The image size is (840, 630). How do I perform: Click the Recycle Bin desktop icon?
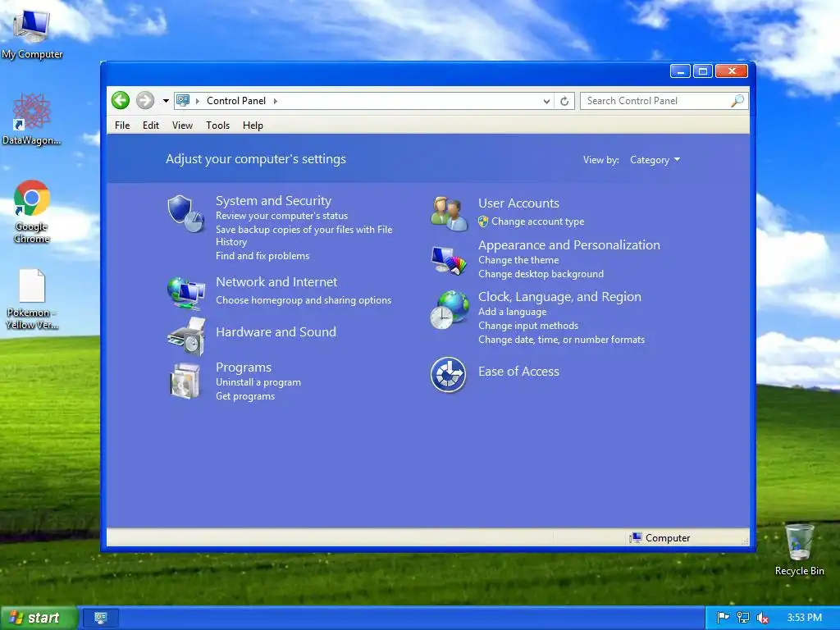coord(799,550)
